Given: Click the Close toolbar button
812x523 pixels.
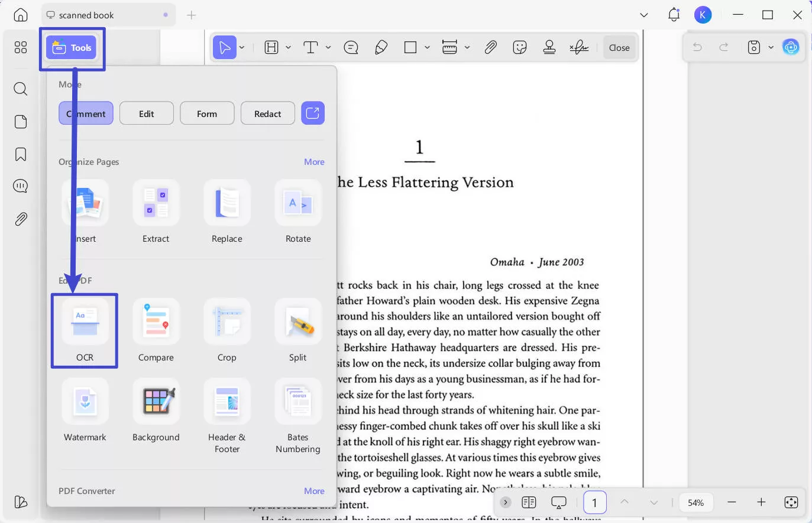Looking at the screenshot, I should pos(619,48).
